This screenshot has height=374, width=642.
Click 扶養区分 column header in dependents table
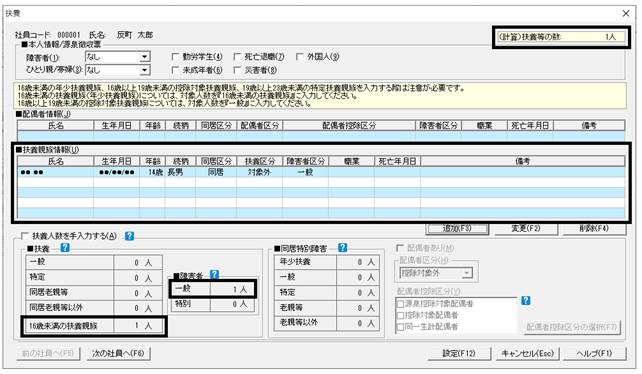point(259,161)
